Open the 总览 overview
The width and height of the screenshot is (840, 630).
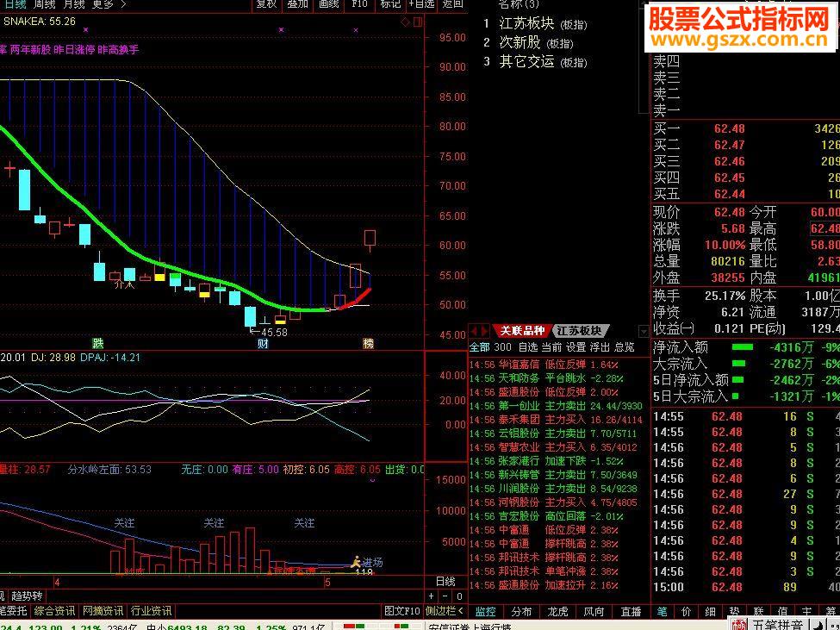tap(624, 347)
